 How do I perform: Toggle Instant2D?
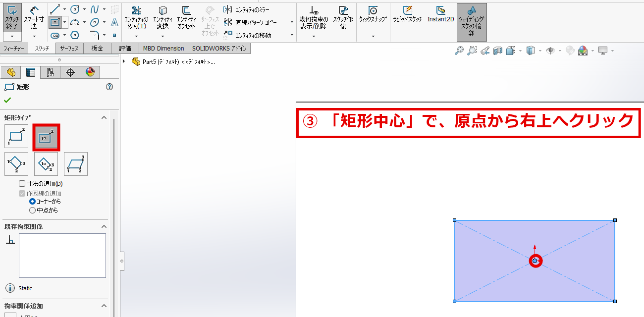[x=441, y=14]
